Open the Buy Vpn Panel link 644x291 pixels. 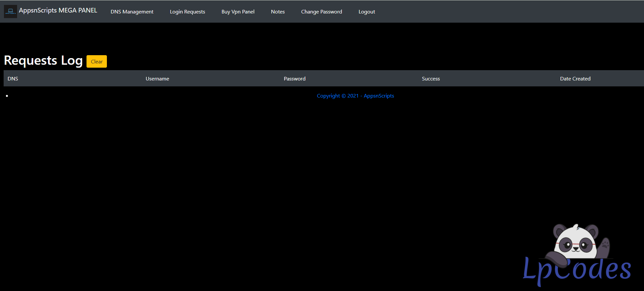tap(238, 12)
